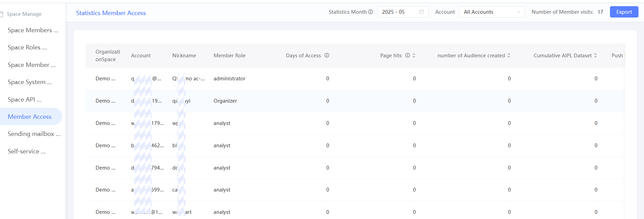Click the Statistics Month date field
644x219 pixels.
(399, 12)
